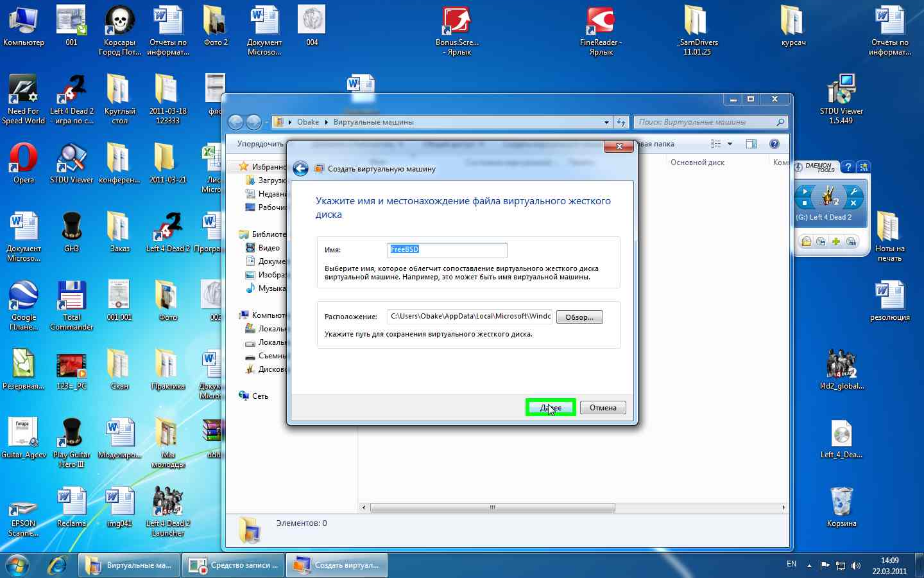Click the Обзор... button next to Расположение

[x=579, y=317]
